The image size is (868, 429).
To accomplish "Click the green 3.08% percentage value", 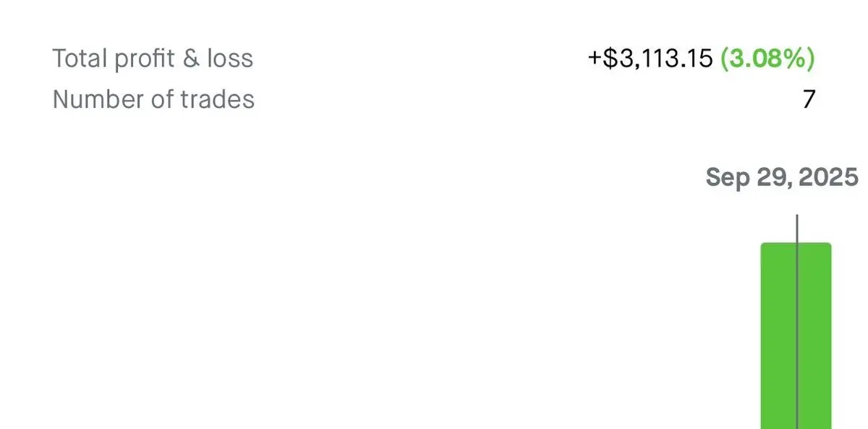I will (768, 59).
